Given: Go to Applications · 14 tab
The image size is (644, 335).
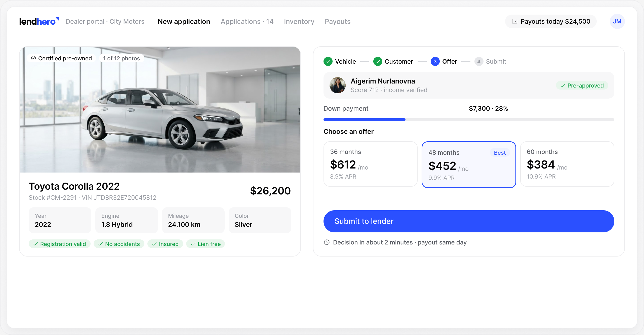Looking at the screenshot, I should (247, 21).
